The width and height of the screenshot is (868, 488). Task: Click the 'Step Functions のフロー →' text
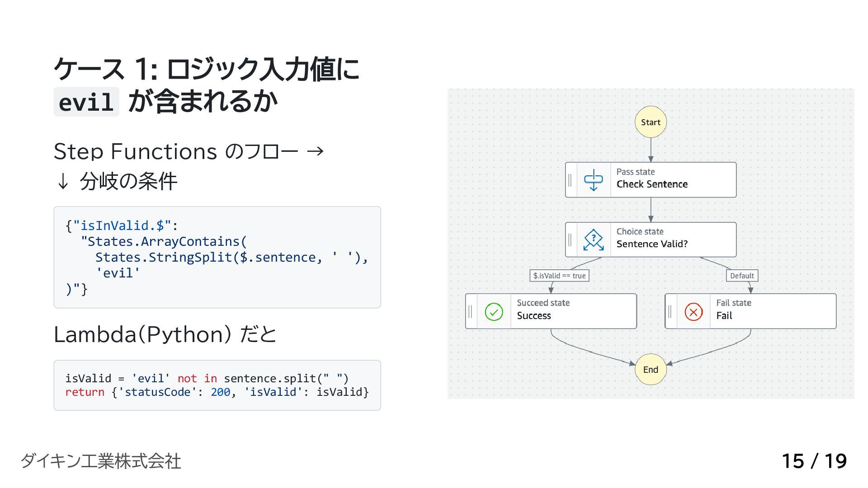189,151
